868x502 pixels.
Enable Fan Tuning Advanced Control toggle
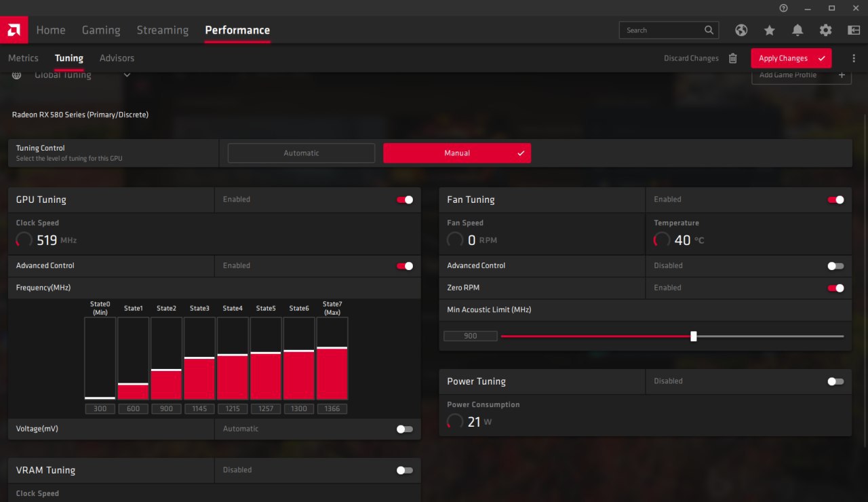click(836, 266)
